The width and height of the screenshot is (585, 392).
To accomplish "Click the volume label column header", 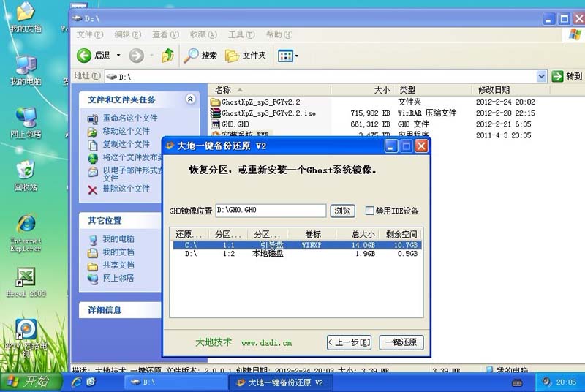I will coord(312,234).
